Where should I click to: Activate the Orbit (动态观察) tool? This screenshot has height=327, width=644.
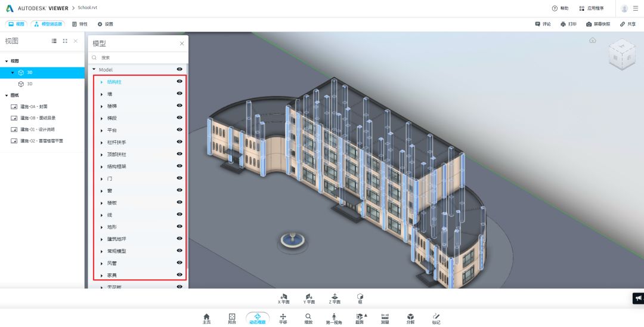258,319
